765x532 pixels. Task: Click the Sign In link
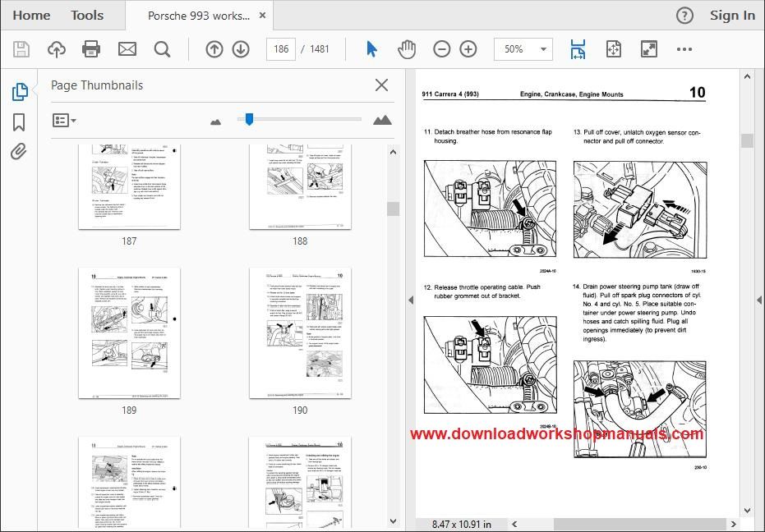[x=732, y=16]
